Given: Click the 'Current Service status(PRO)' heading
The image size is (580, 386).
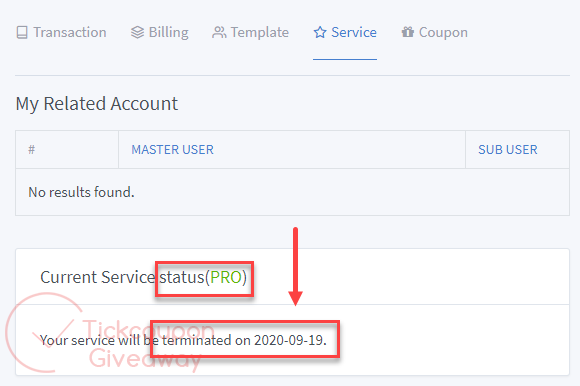Looking at the screenshot, I should point(144,277).
